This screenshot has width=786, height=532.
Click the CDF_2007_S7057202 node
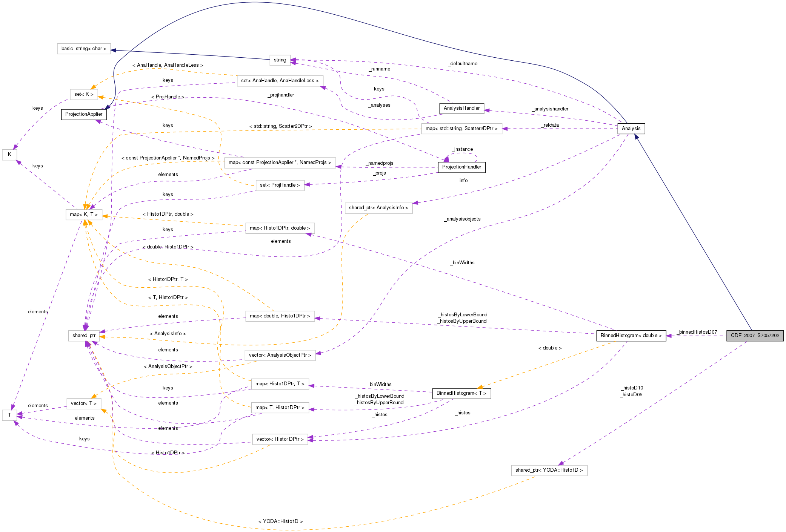(755, 336)
